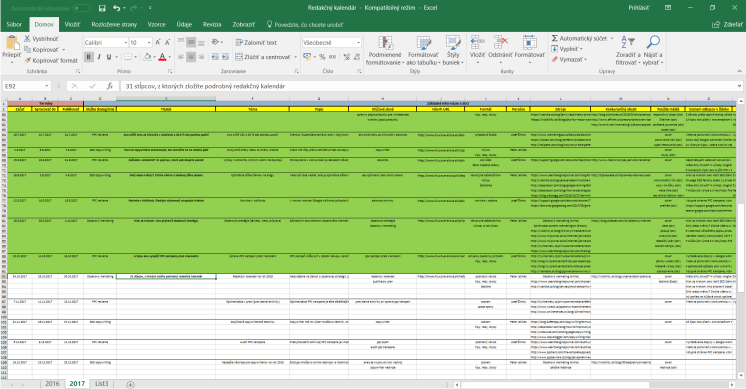
Task: Increase indent
Action: (x=225, y=57)
